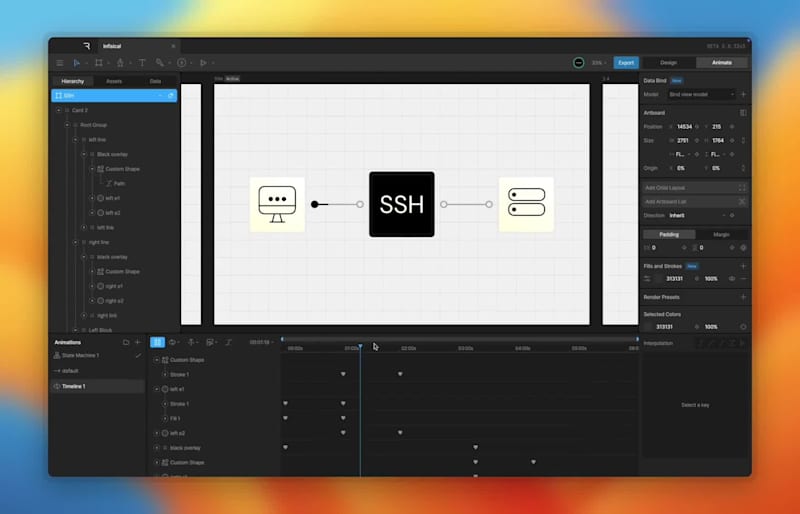Add a new view model with plus
The height and width of the screenshot is (514, 800).
(743, 94)
